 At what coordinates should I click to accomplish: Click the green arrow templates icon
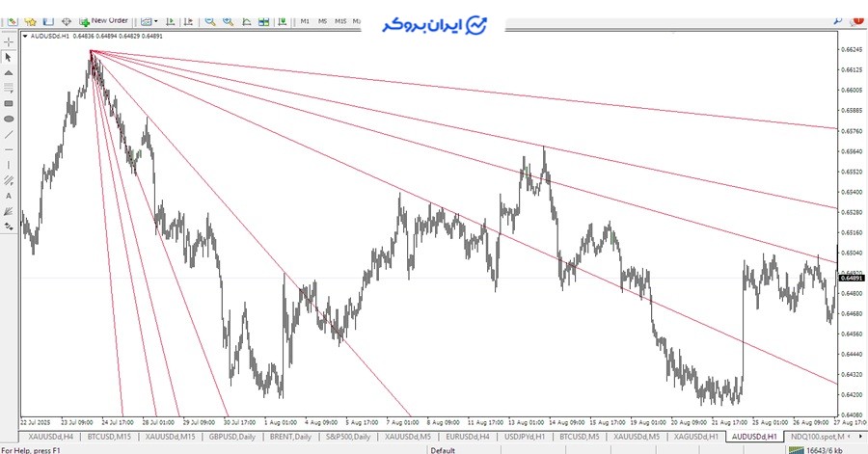pyautogui.click(x=283, y=21)
